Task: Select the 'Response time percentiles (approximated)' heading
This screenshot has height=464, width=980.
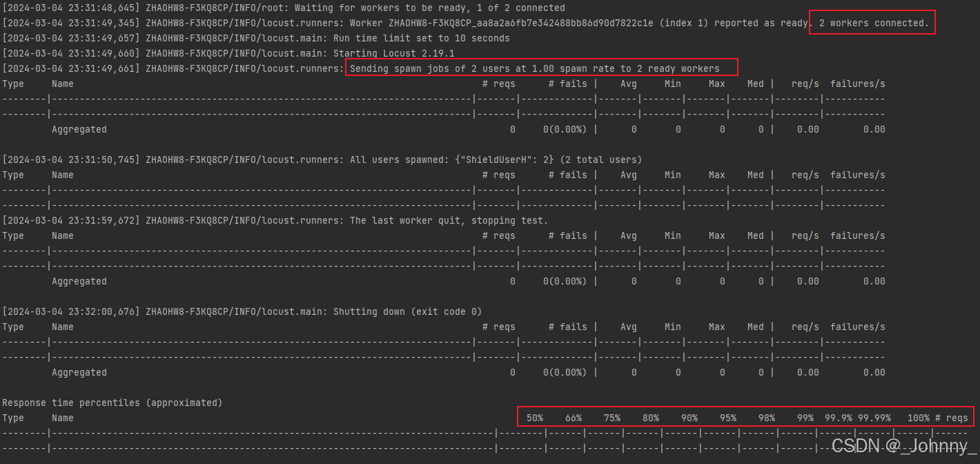Action: click(112, 403)
